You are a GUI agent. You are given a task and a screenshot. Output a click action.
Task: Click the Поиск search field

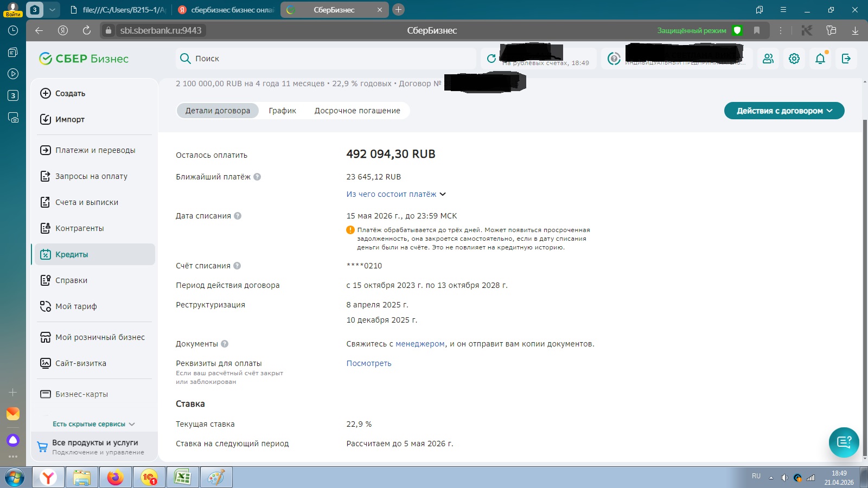pos(325,59)
